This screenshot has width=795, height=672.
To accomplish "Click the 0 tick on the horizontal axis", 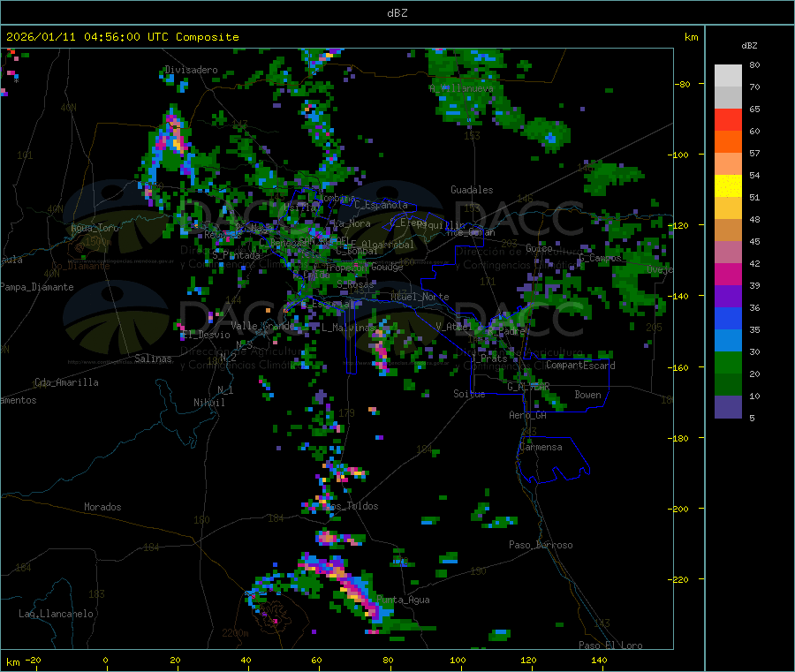I will (x=105, y=660).
